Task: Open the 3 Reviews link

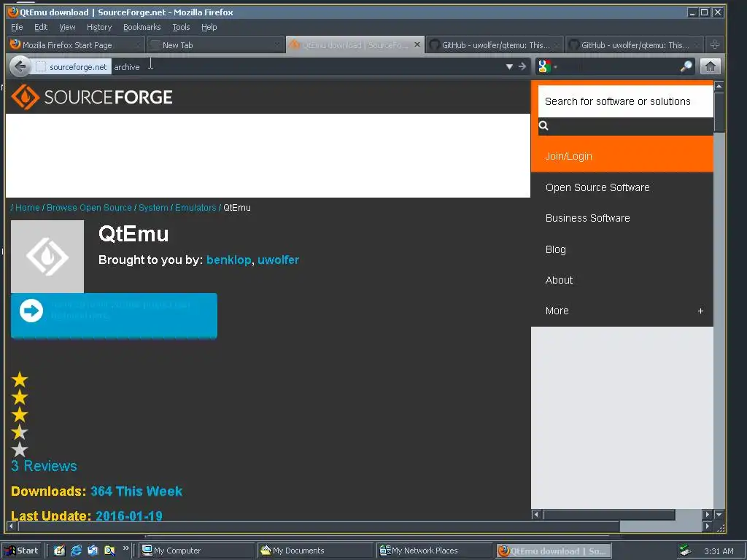Action: [44, 466]
